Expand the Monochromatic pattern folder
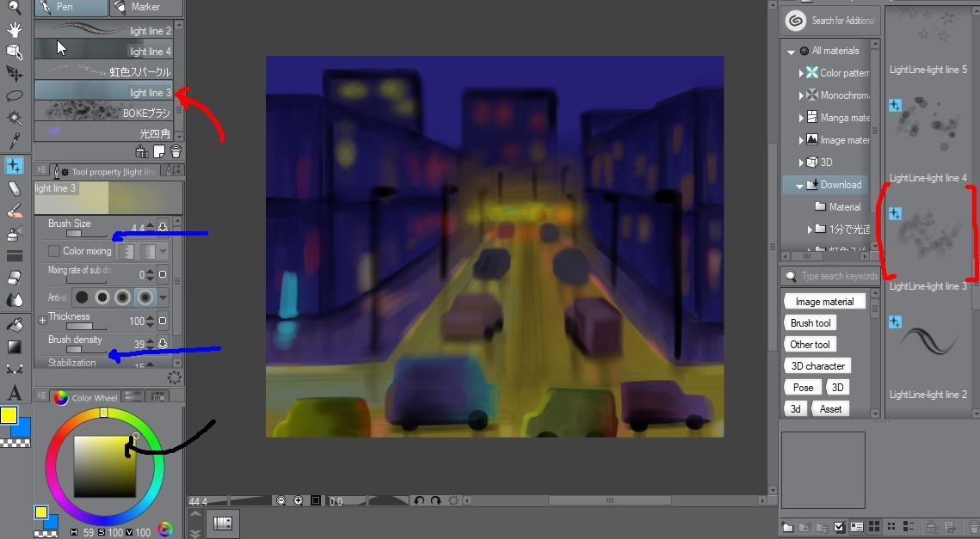The image size is (980, 539). coord(801,95)
